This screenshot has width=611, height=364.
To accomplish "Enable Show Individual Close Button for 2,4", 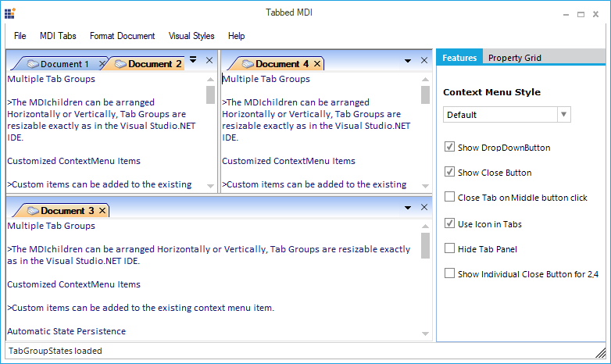I will pyautogui.click(x=449, y=273).
